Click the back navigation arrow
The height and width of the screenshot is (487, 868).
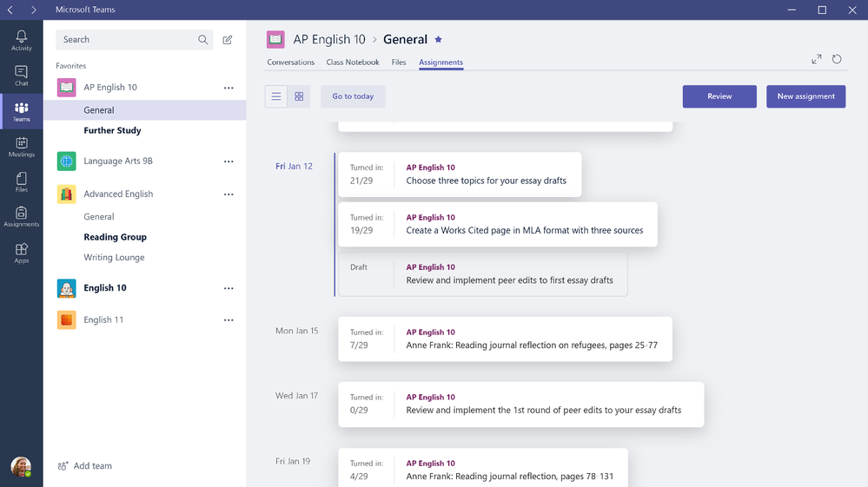click(x=10, y=10)
